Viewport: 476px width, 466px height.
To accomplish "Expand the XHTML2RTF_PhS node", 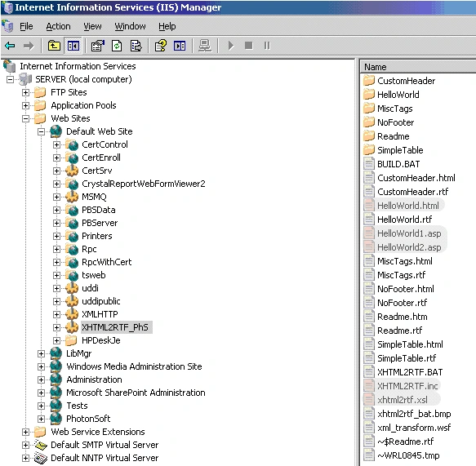I will point(56,327).
